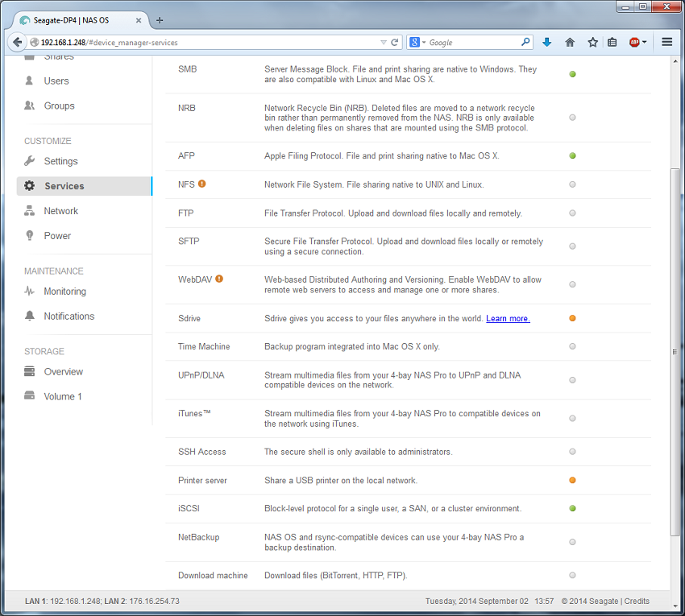
Task: Click the Adblock Plus icon
Action: coord(634,43)
